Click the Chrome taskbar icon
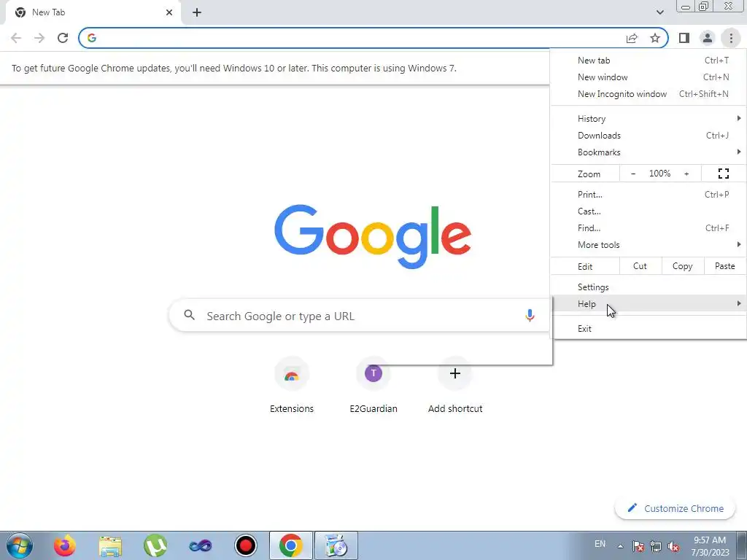This screenshot has width=747, height=560. (291, 545)
